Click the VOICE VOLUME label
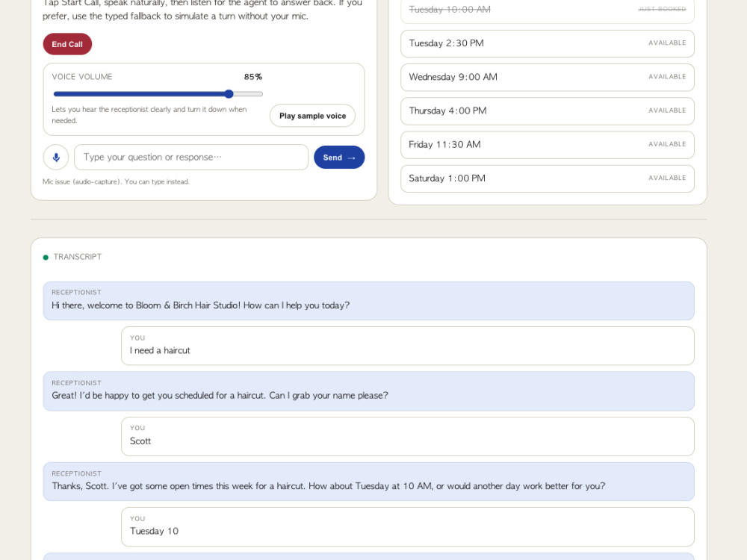The image size is (747, 560). [82, 77]
